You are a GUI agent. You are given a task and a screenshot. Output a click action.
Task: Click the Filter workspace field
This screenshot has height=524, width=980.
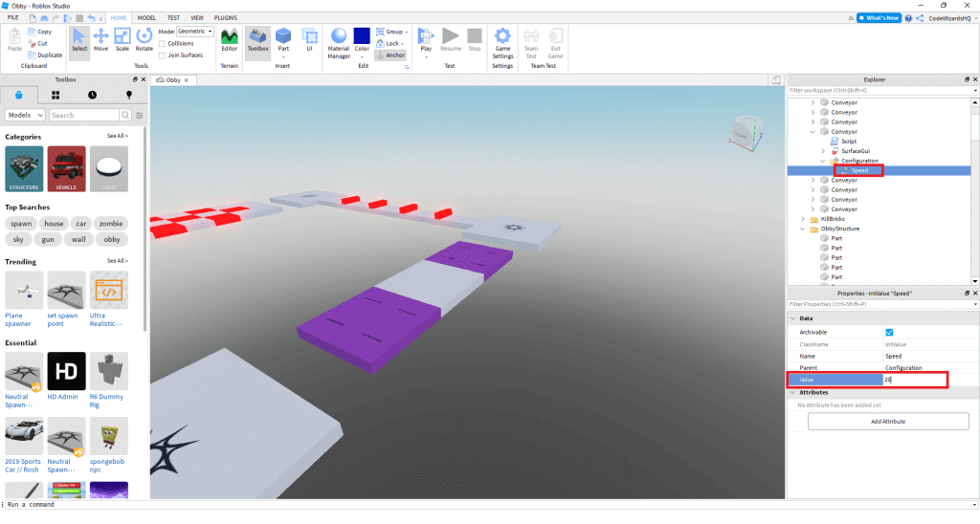880,91
